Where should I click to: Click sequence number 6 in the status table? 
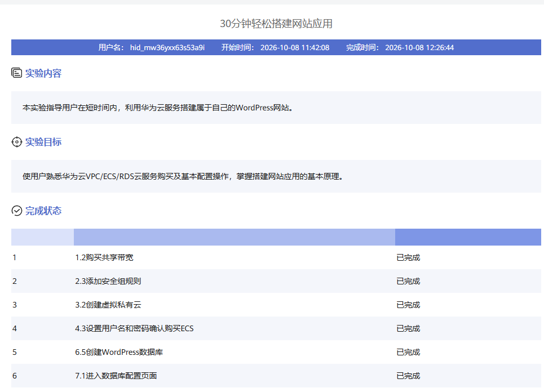point(14,376)
